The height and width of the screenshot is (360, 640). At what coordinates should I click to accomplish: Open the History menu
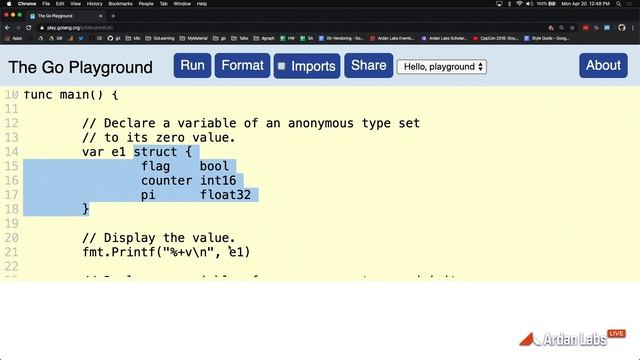point(94,4)
